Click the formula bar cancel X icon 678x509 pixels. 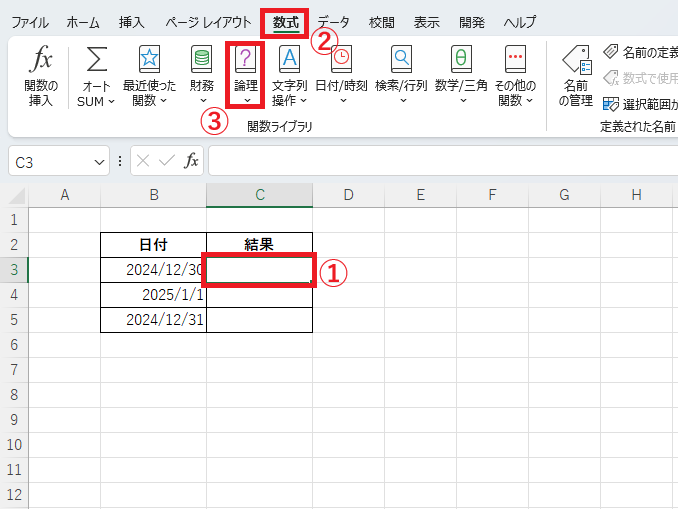coord(143,161)
